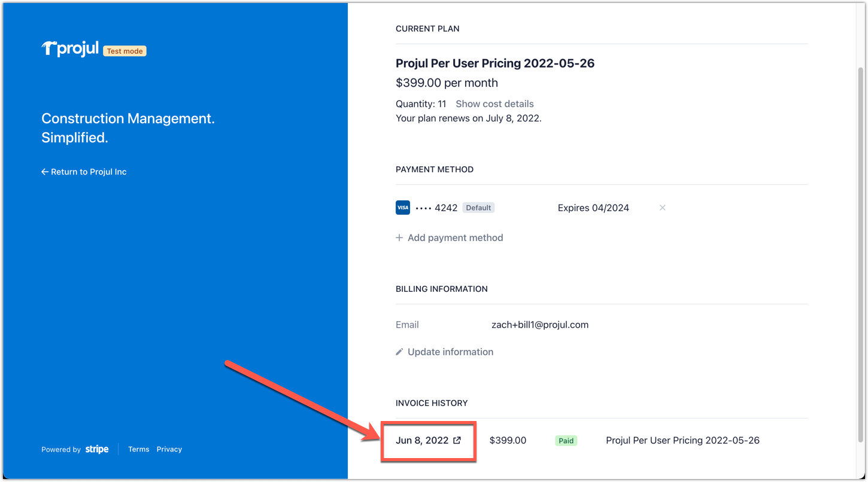Click the external link icon beside Jun 8, 2022
Screen dimensions: 868x482
[x=457, y=440]
